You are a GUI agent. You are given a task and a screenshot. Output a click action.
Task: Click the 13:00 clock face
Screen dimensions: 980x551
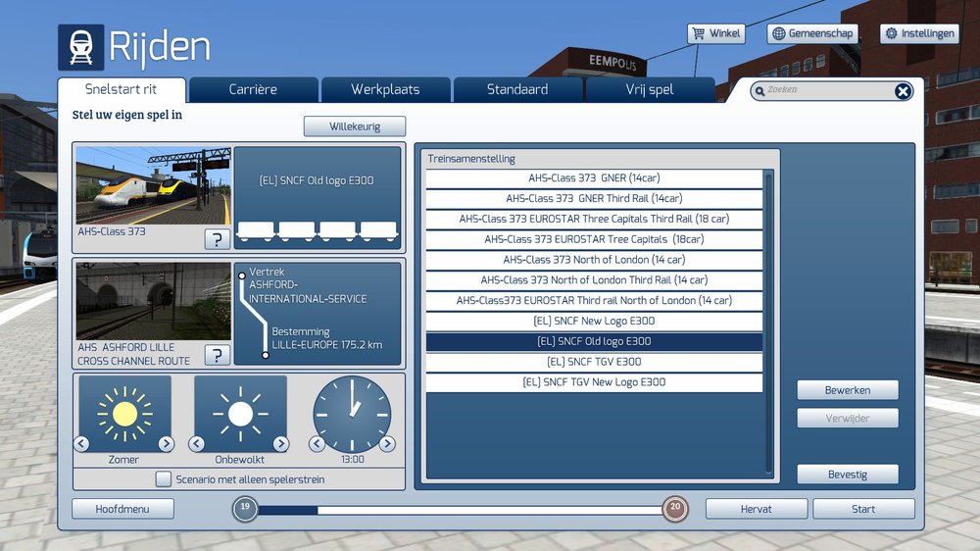(352, 414)
